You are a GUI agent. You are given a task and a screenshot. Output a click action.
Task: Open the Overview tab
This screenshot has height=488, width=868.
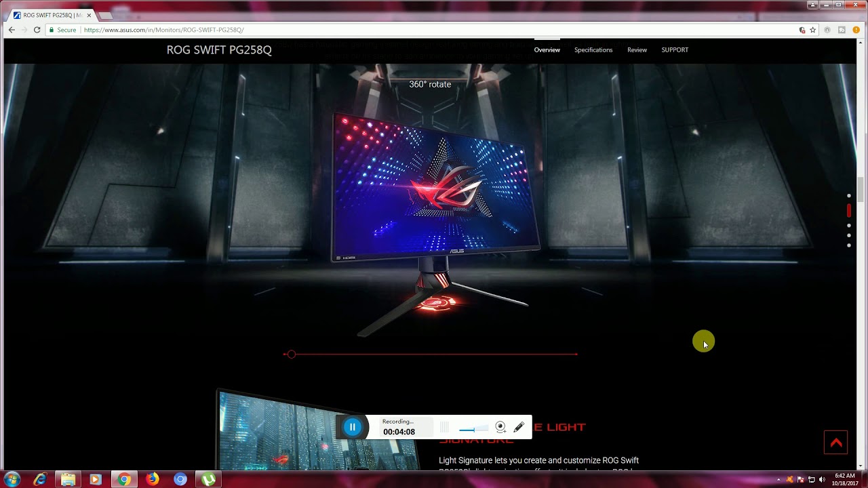[x=547, y=50]
